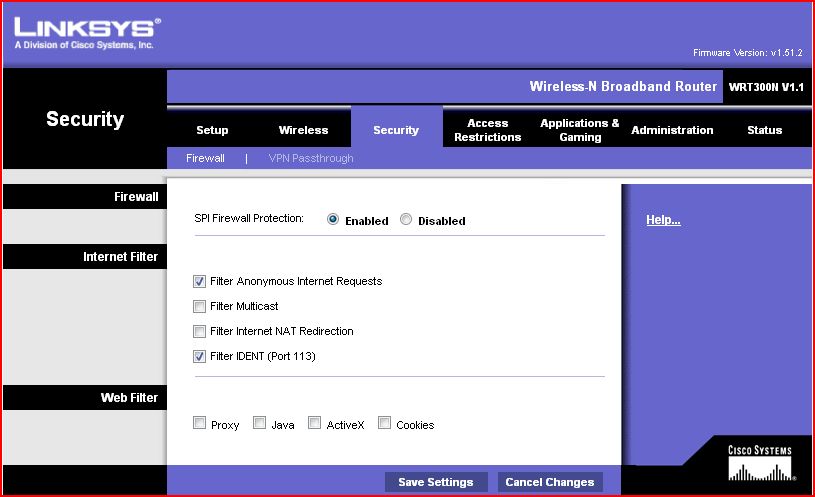Go to the Access Restrictions tab
The width and height of the screenshot is (815, 497).
coord(487,130)
